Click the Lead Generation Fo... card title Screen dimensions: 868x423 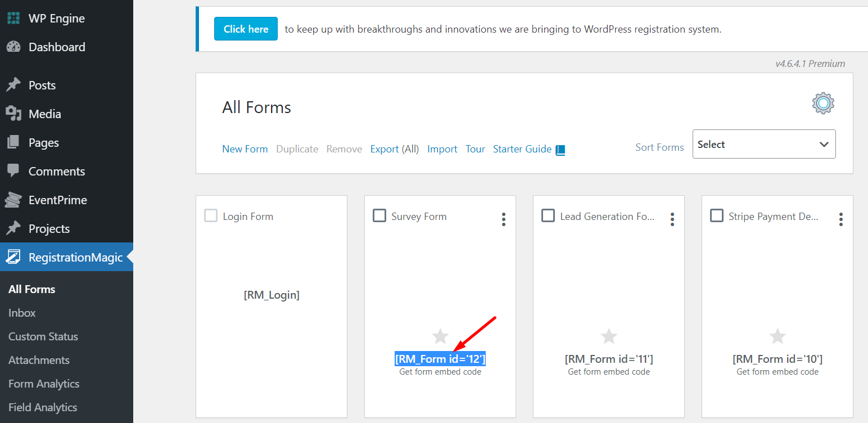click(608, 217)
